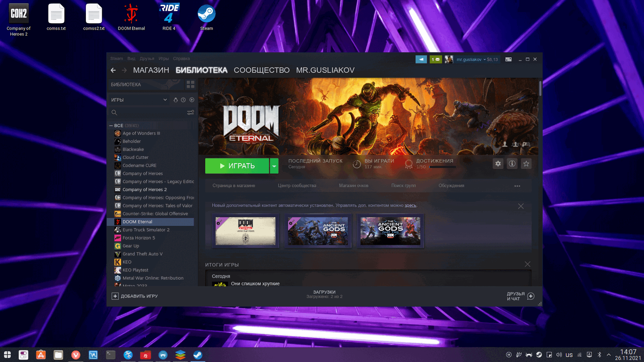The width and height of the screenshot is (644, 362).
Task: Toggle DOOM Eternal favorite star
Action: pos(526,164)
